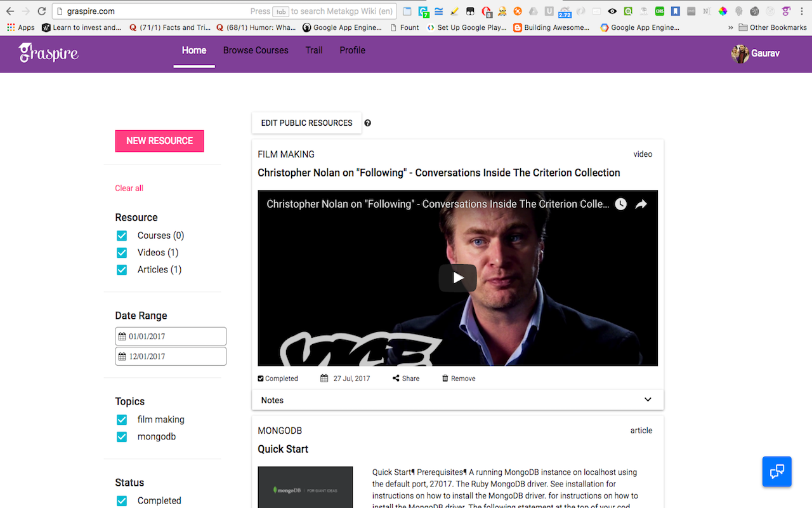
Task: Click the Google Drive extension icon
Action: click(533, 11)
